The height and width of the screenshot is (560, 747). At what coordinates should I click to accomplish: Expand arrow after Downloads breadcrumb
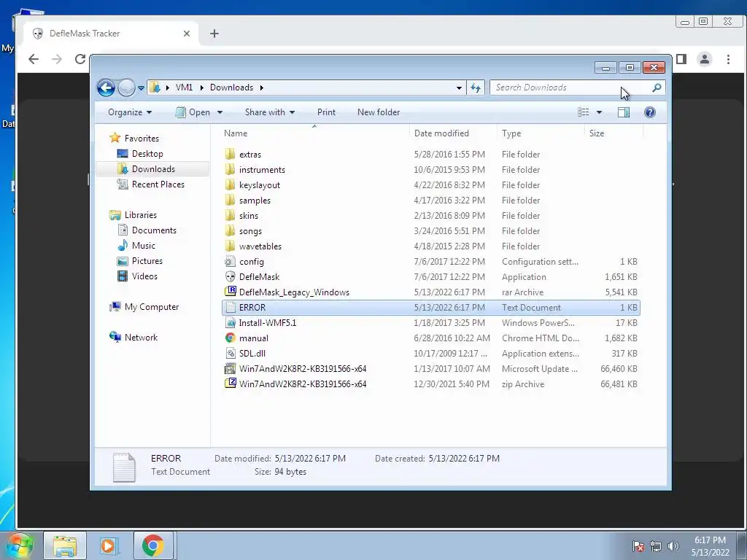click(262, 88)
